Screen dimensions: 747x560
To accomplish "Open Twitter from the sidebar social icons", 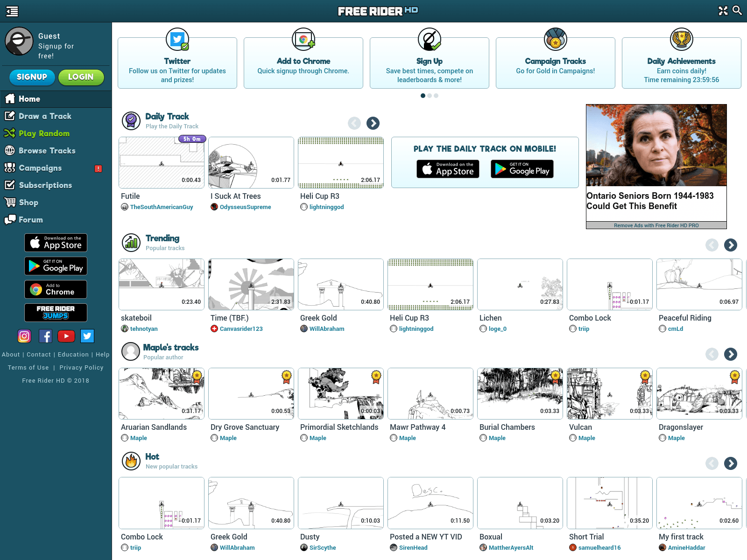I will coord(87,336).
